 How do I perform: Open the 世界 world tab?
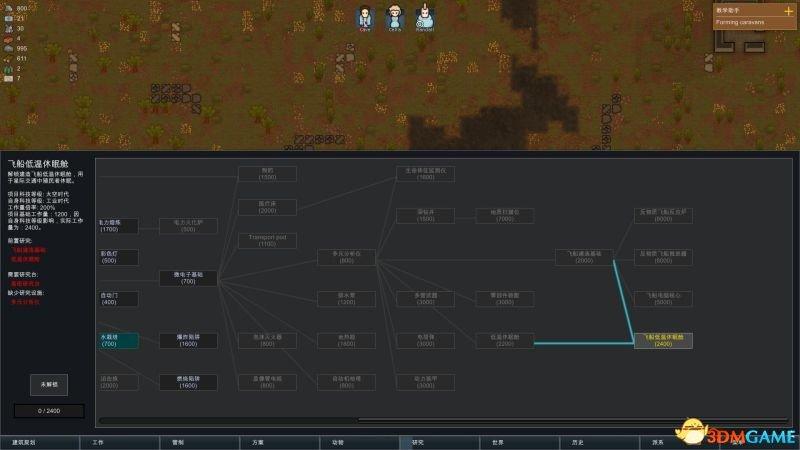coord(520,442)
